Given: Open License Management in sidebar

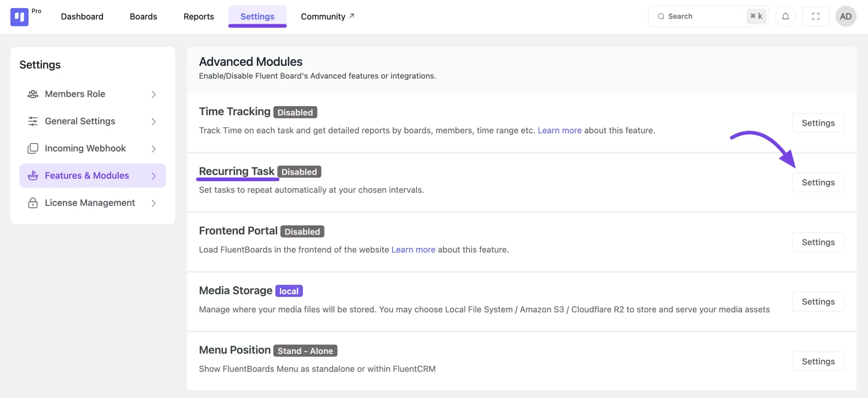Looking at the screenshot, I should (93, 203).
